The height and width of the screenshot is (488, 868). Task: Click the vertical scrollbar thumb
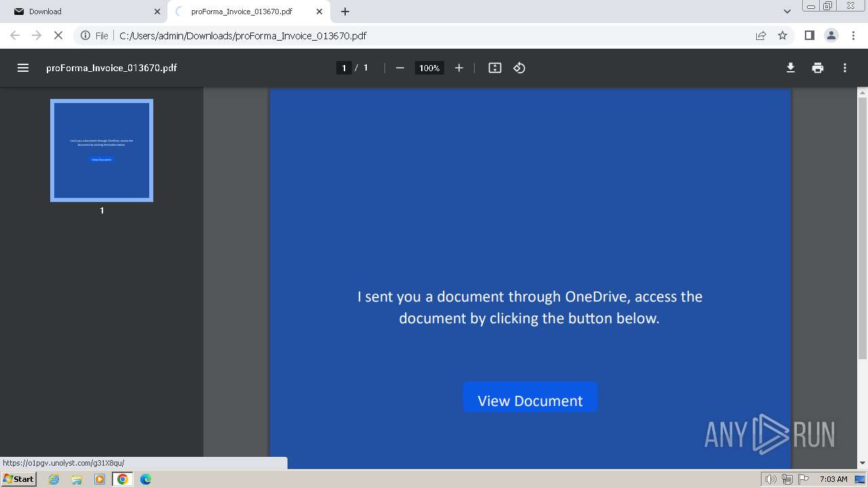tap(863, 228)
